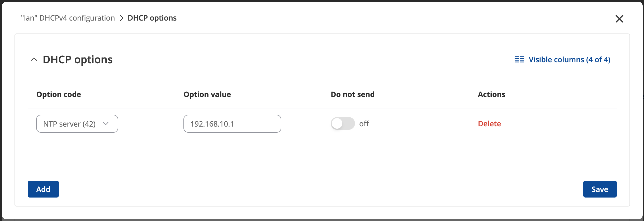
Task: Focus the 192.168.10.1 option value field
Action: 232,124
